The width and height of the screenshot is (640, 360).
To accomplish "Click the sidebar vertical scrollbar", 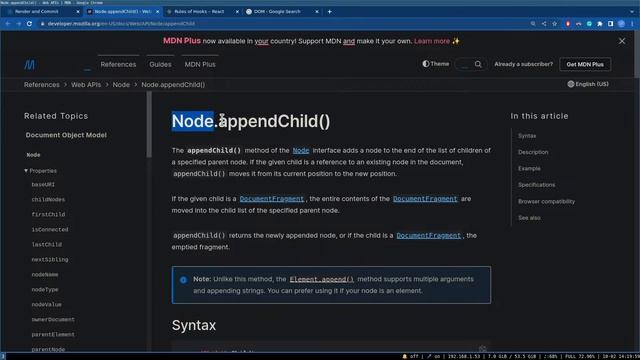I will pyautogui.click(x=149, y=124).
